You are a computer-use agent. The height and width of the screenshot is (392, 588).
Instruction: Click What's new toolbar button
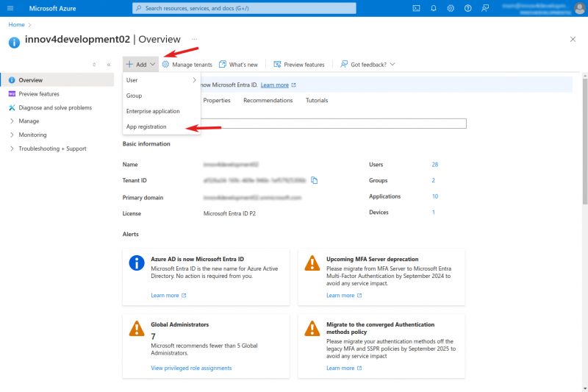[238, 64]
